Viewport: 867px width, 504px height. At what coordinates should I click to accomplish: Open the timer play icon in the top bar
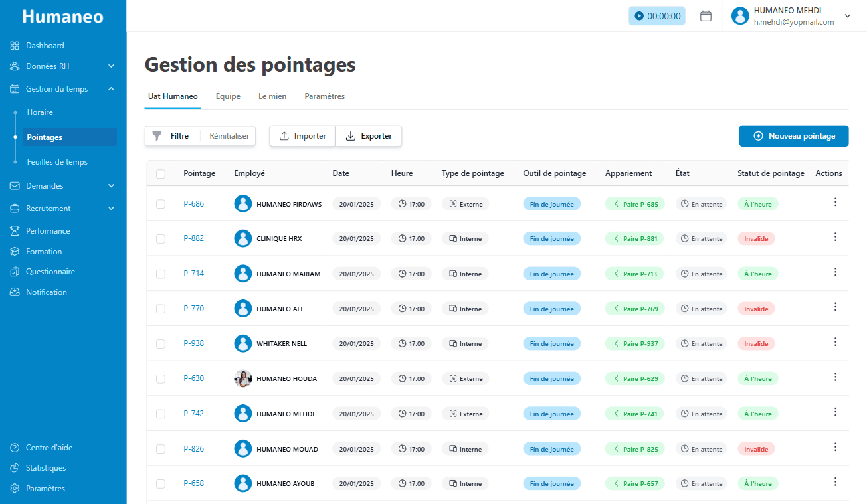[638, 15]
